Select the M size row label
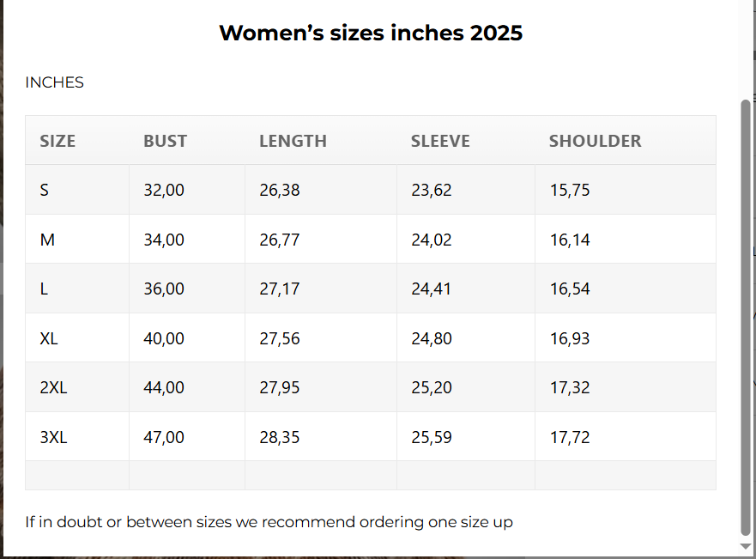756x559 pixels. click(47, 240)
